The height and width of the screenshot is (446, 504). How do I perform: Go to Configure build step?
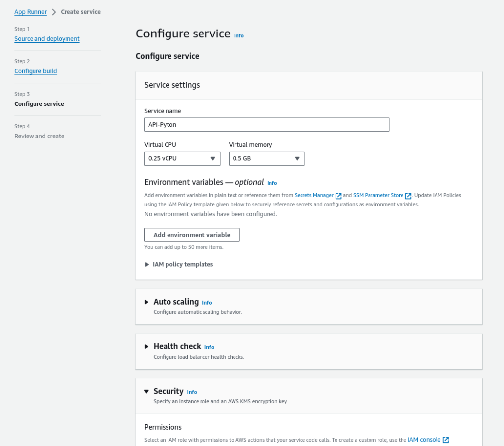(x=35, y=71)
